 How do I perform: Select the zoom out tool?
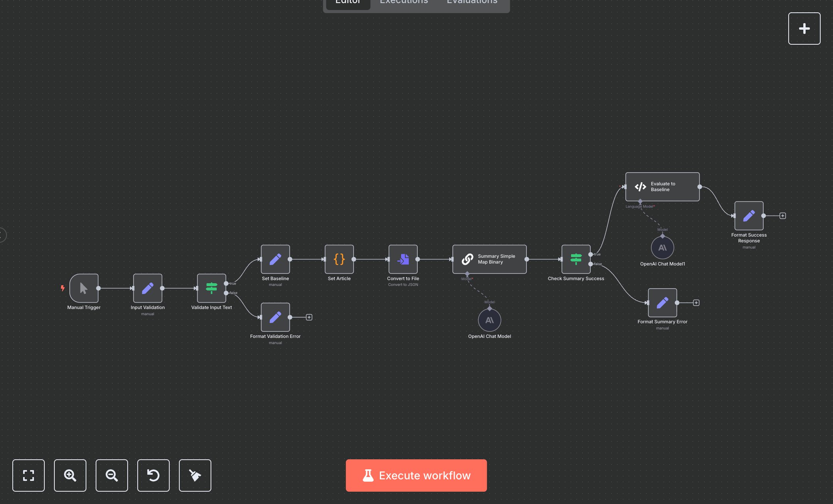pos(112,475)
